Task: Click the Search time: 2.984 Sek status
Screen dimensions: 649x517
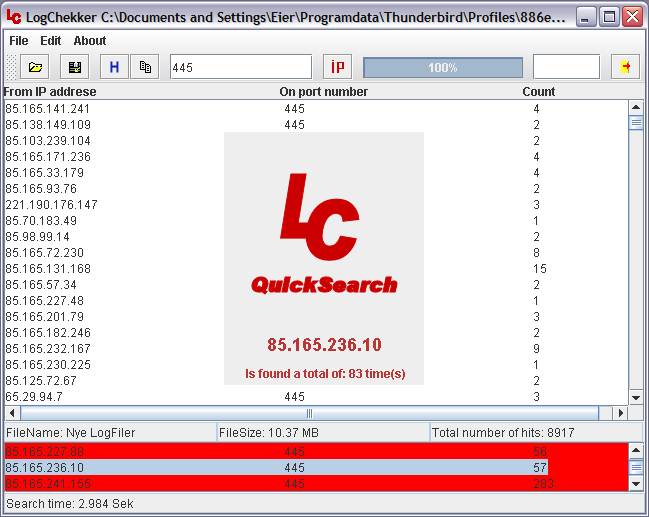Action: tap(70, 504)
